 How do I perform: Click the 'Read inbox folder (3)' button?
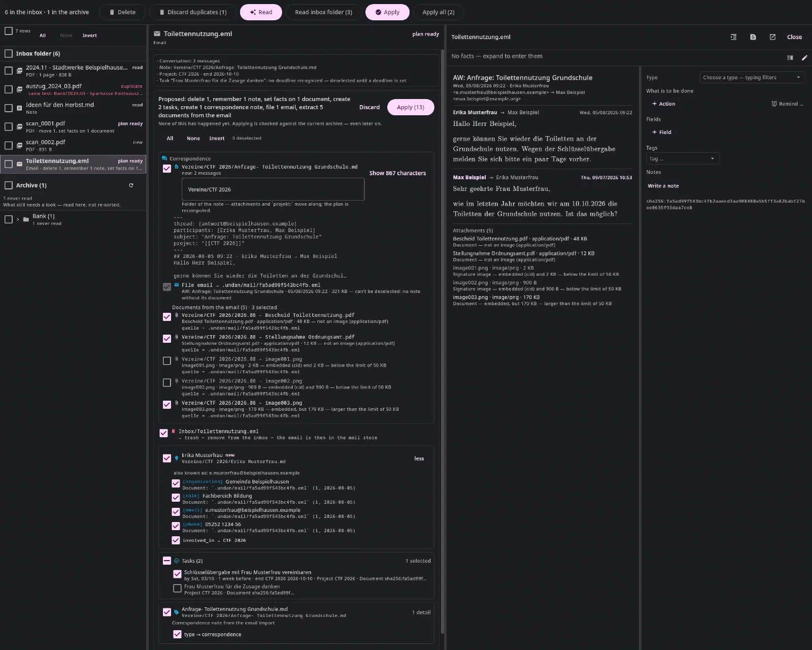click(323, 12)
